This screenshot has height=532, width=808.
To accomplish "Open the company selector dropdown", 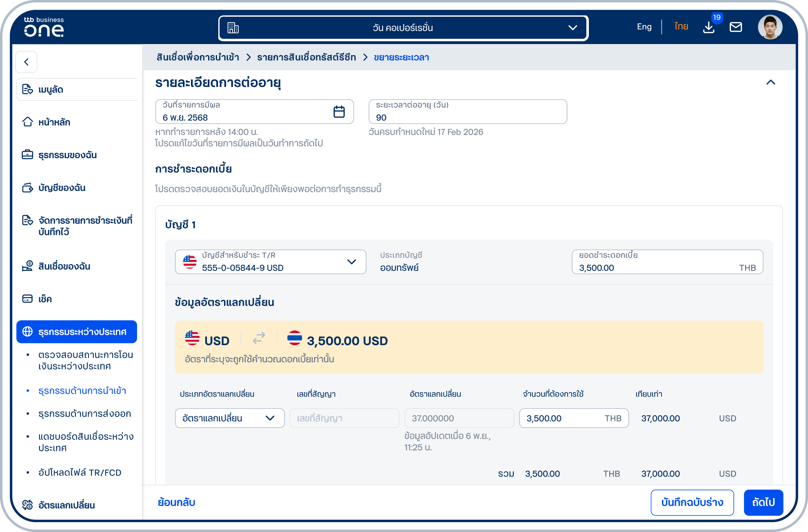I will pos(403,28).
